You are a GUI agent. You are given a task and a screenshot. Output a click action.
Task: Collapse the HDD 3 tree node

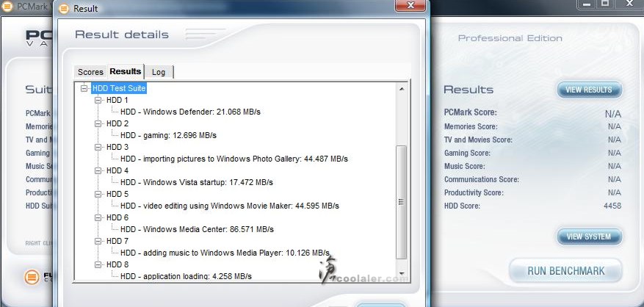(x=98, y=147)
